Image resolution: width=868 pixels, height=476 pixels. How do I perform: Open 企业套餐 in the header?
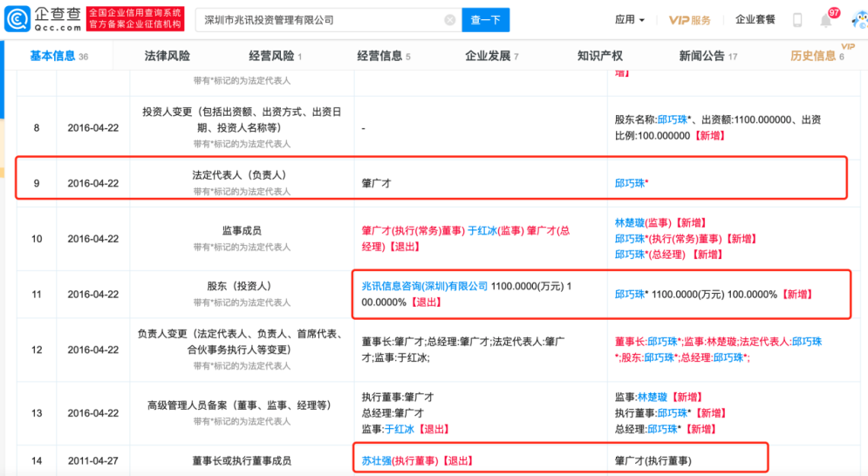click(755, 20)
